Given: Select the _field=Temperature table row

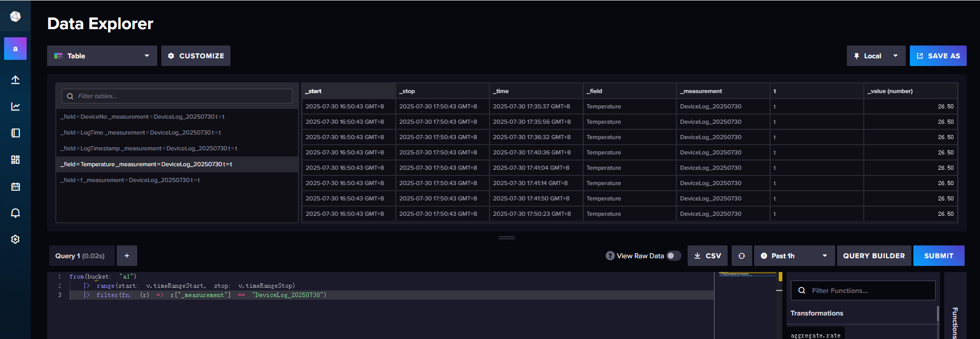Looking at the screenshot, I should pyautogui.click(x=177, y=164).
